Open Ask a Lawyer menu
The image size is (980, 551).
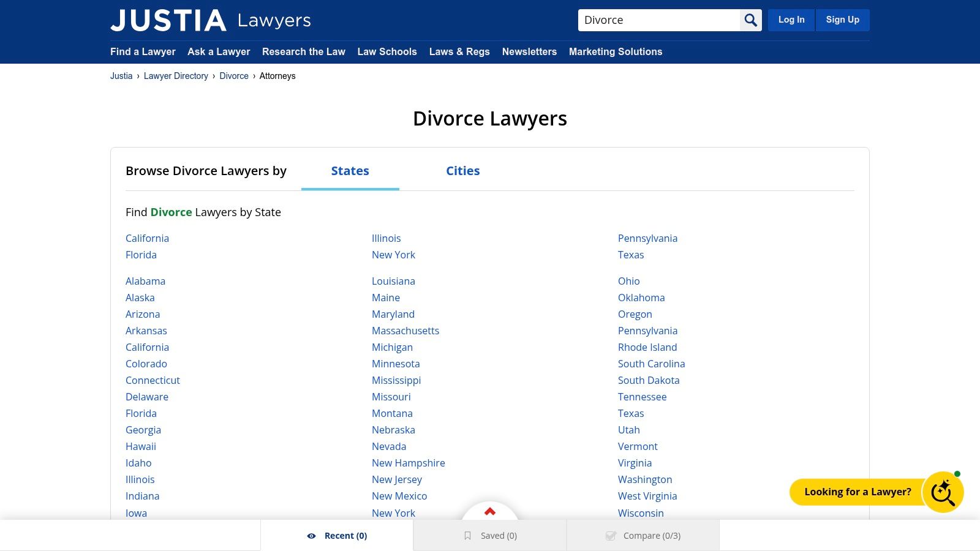(x=219, y=52)
